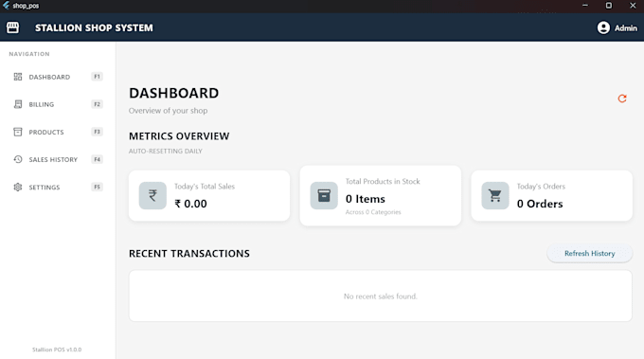Click the AUTO-RESETTING DAILY caption
Image resolution: width=644 pixels, height=359 pixels.
pyautogui.click(x=166, y=152)
